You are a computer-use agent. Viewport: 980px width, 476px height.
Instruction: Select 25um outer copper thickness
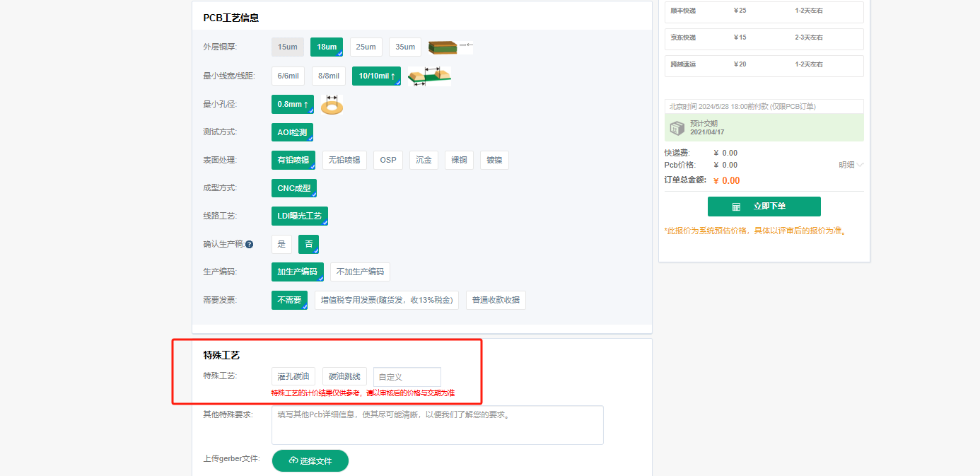(x=366, y=46)
